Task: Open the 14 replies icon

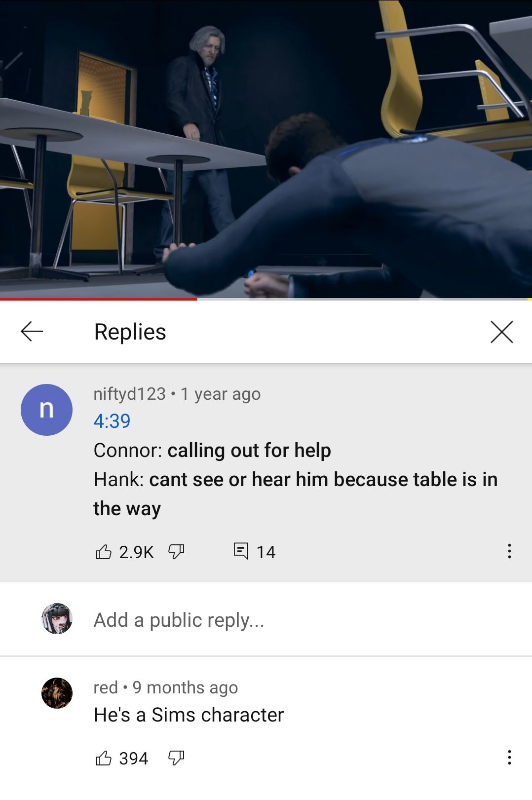Action: click(240, 551)
